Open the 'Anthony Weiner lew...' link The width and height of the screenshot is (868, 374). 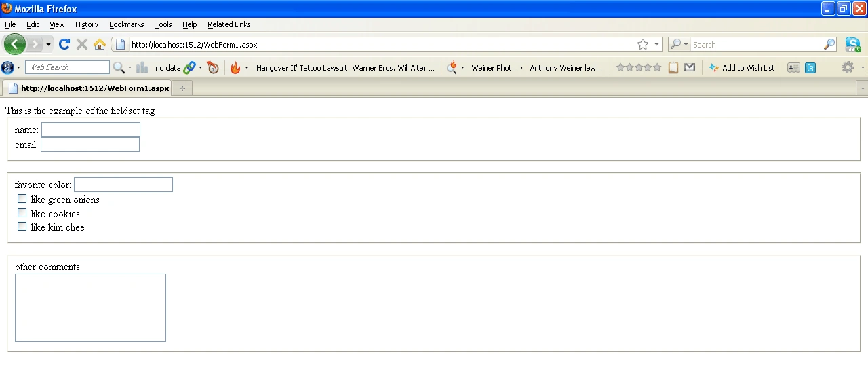[566, 68]
